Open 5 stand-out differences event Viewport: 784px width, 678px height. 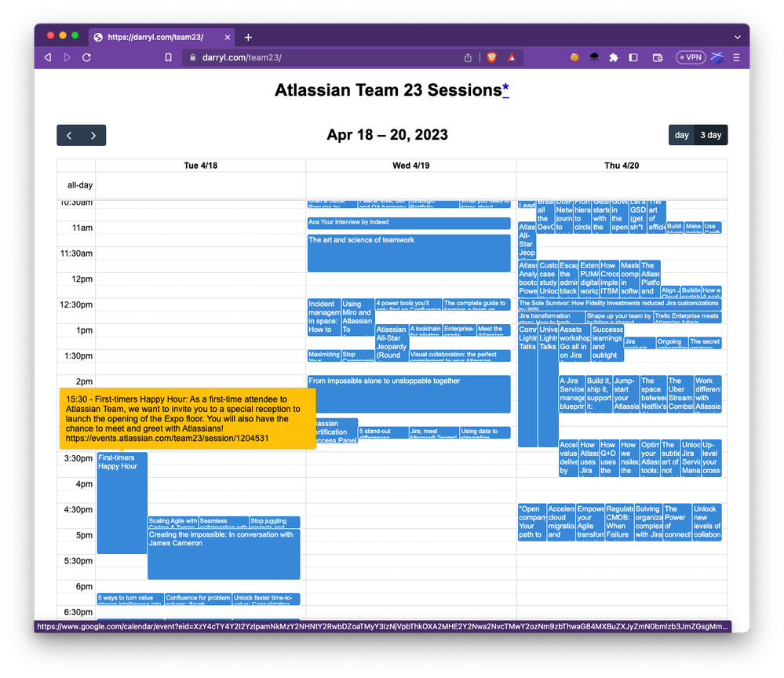pos(384,432)
